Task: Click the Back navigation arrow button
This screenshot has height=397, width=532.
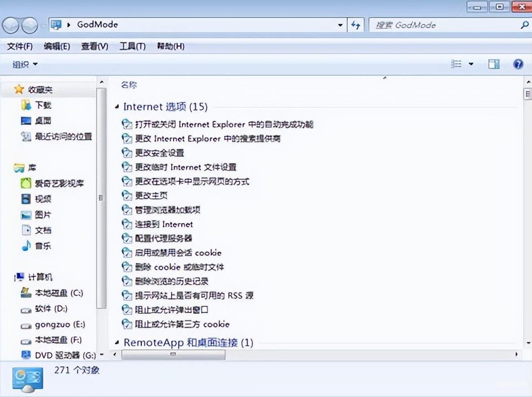Action: [x=10, y=25]
